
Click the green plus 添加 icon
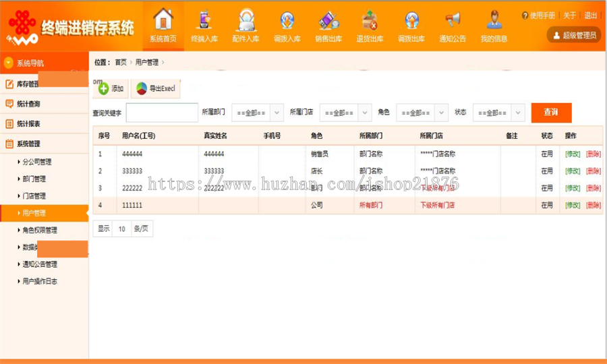103,89
